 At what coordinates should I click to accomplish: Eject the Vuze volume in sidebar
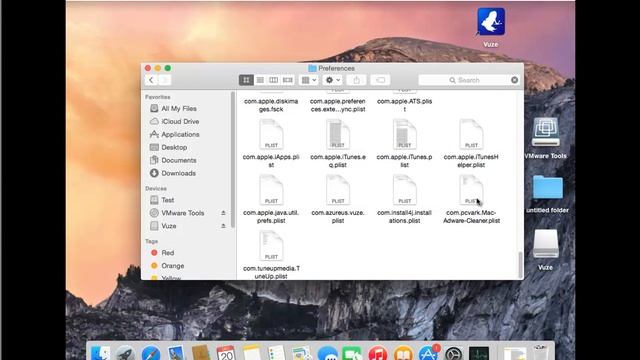223,226
